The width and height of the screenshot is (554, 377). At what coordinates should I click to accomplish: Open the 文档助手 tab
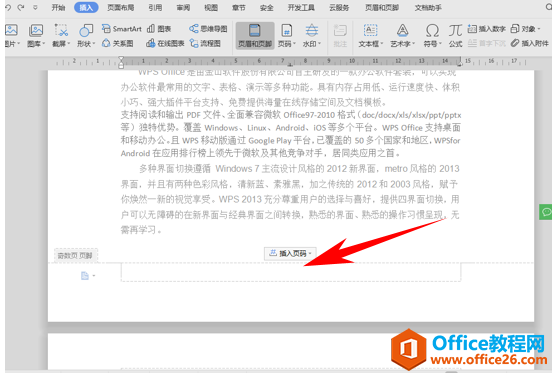428,7
